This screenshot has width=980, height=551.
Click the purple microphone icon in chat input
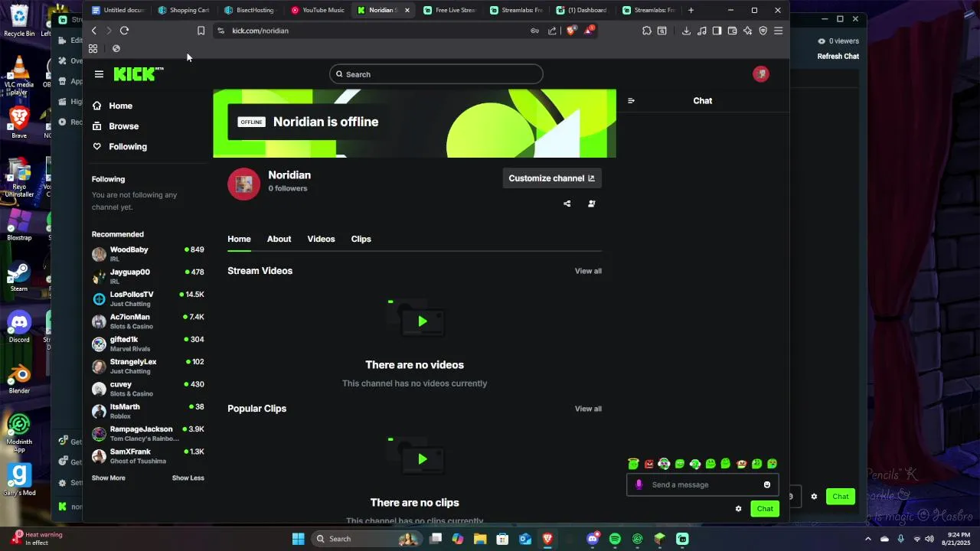pyautogui.click(x=639, y=484)
